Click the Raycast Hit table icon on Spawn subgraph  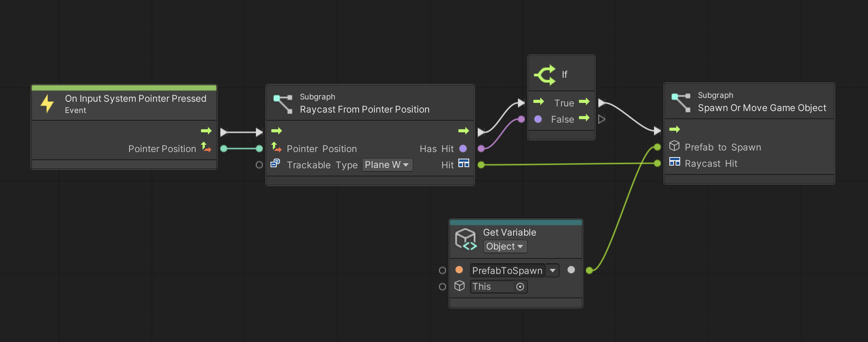[x=675, y=162]
